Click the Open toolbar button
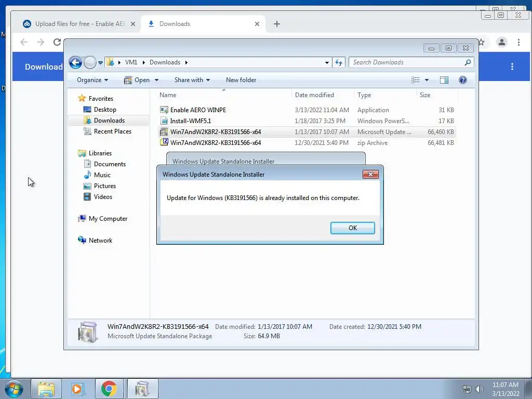Screen dimensions: 532x399 click(137, 80)
